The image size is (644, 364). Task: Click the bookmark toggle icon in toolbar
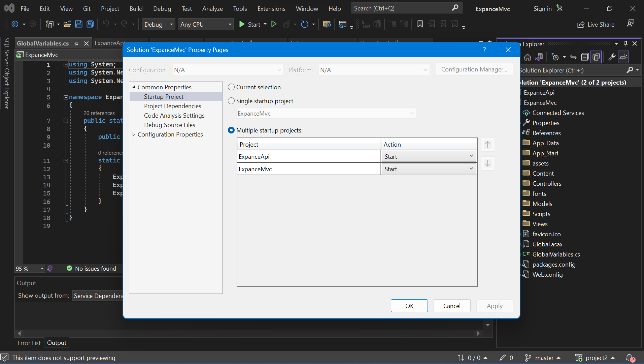[x=420, y=24]
